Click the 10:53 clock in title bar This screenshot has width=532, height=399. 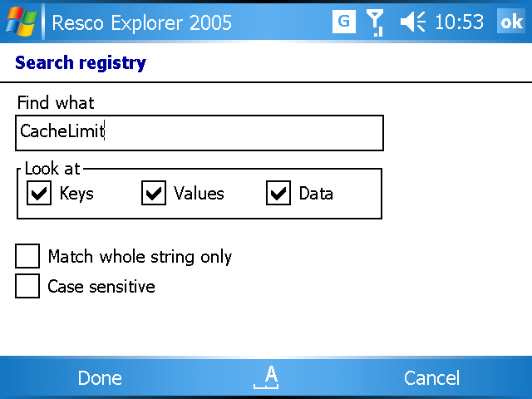click(459, 22)
